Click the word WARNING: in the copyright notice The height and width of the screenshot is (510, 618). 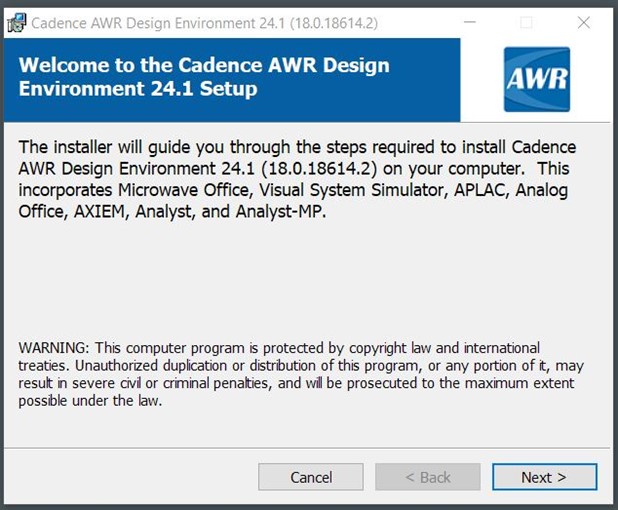[x=54, y=348]
